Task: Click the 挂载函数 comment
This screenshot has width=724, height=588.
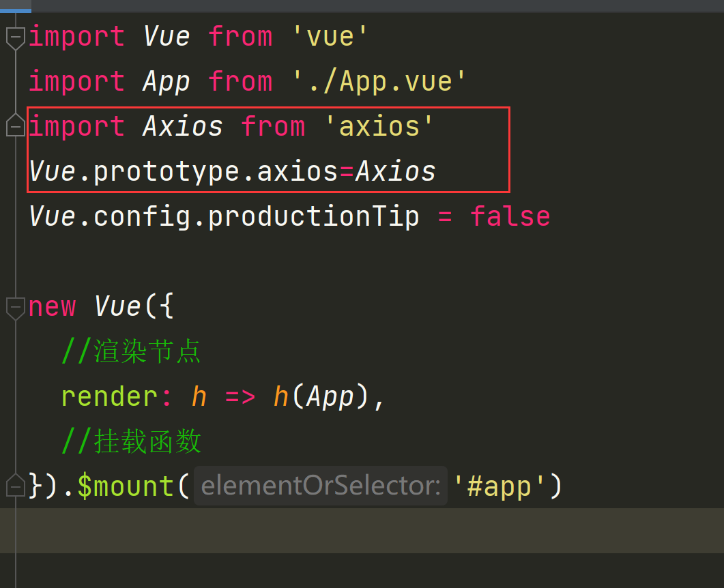Action: click(x=147, y=442)
